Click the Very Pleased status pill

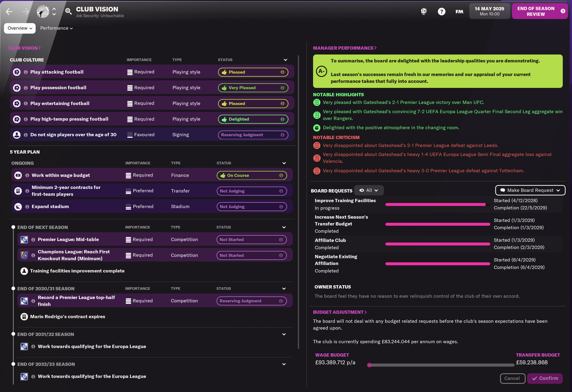253,88
